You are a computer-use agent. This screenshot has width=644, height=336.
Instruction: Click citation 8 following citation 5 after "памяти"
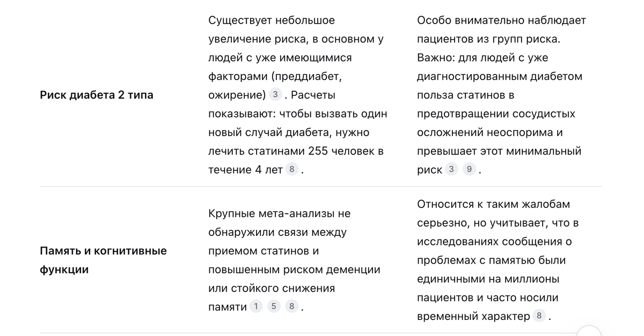(292, 307)
